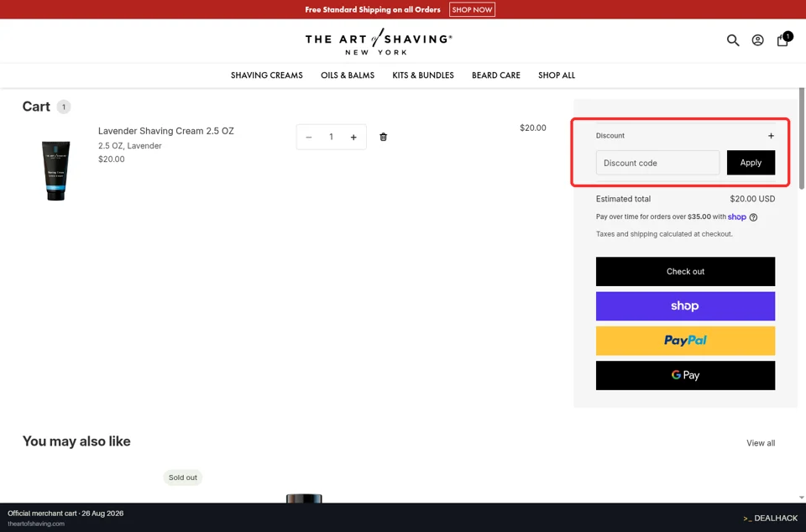Click the Estimated total amount $20.00 USD
This screenshot has height=532, width=806.
(752, 199)
